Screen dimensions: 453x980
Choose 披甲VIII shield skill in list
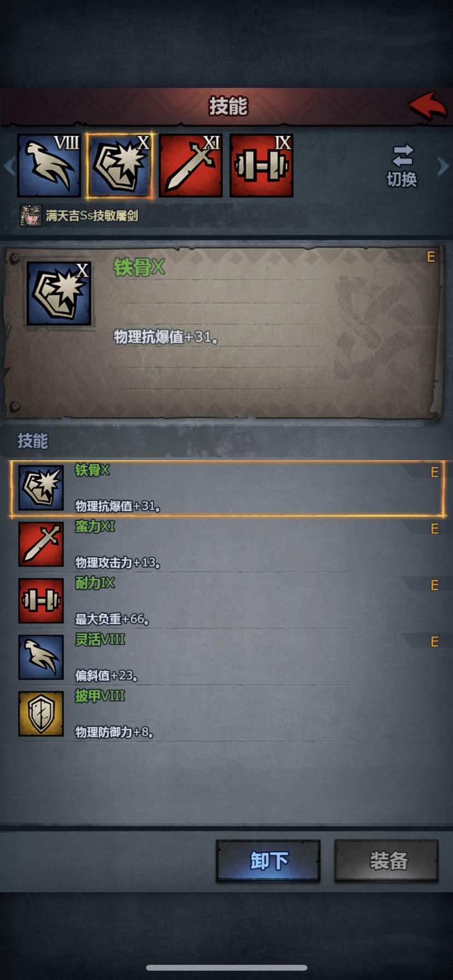[226, 714]
